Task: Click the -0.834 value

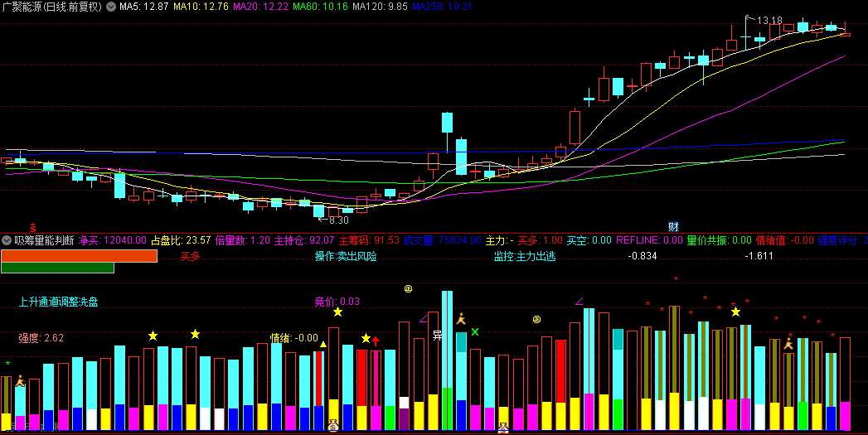Action: coord(643,256)
